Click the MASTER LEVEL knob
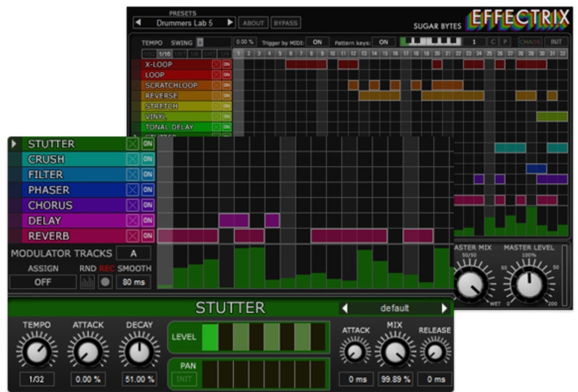Screen dimensions: 578x392 [x=529, y=284]
